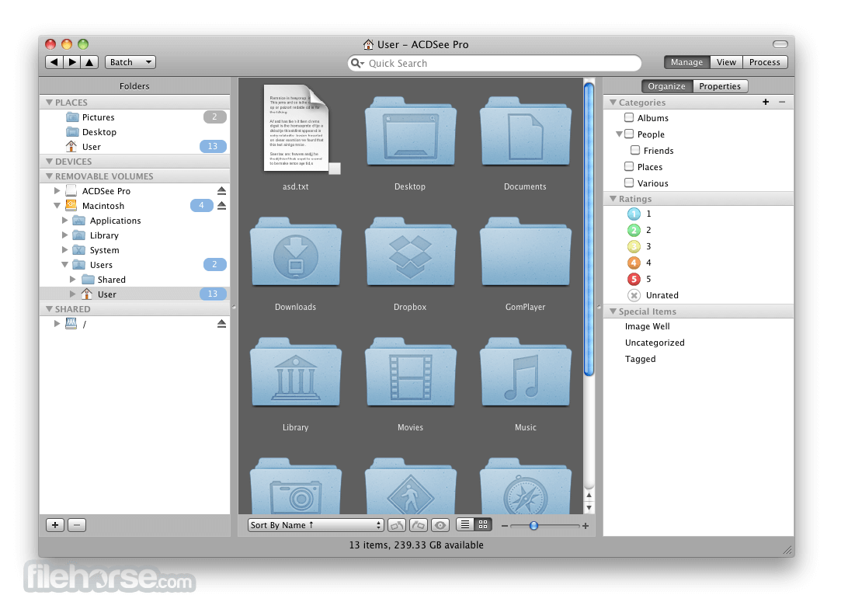Viewport: 848px width, 616px height.
Task: Decrease thumbnail size with minus
Action: (x=504, y=526)
